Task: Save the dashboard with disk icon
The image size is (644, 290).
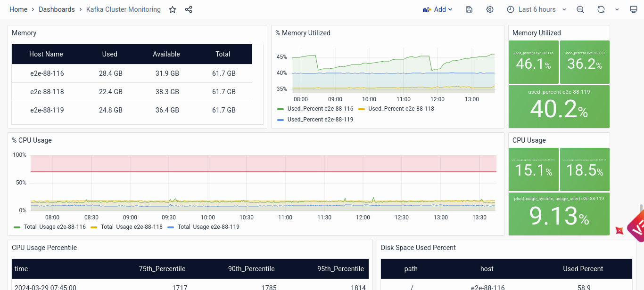Action: point(469,9)
